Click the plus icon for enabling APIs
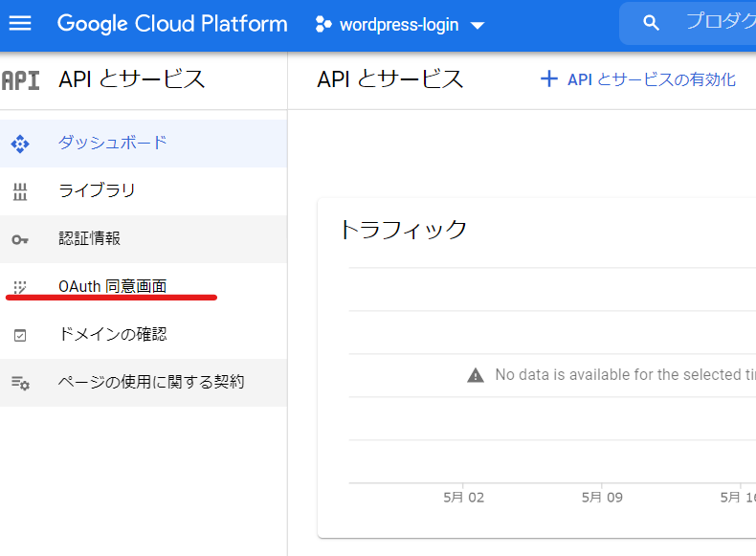Image resolution: width=756 pixels, height=556 pixels. pyautogui.click(x=549, y=79)
